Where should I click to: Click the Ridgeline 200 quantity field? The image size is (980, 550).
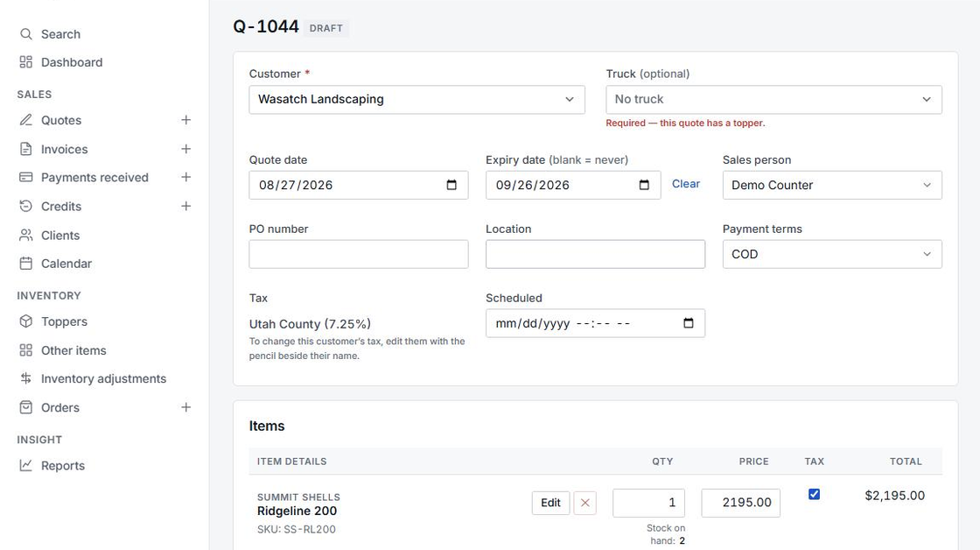(x=648, y=503)
